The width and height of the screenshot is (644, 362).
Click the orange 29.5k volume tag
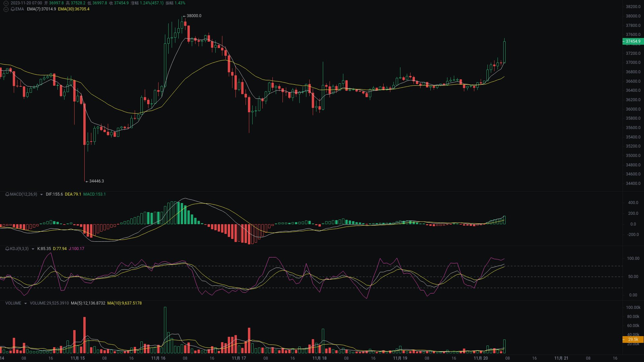coord(633,339)
